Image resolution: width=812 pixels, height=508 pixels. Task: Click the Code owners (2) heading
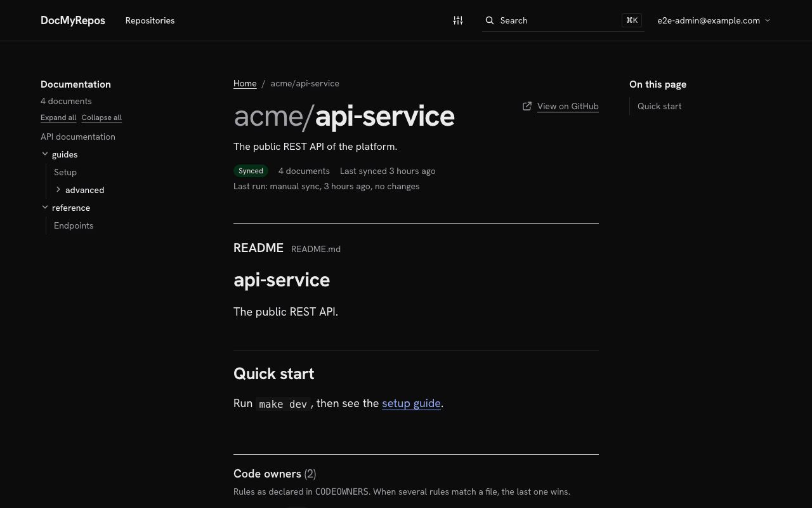[x=275, y=474]
